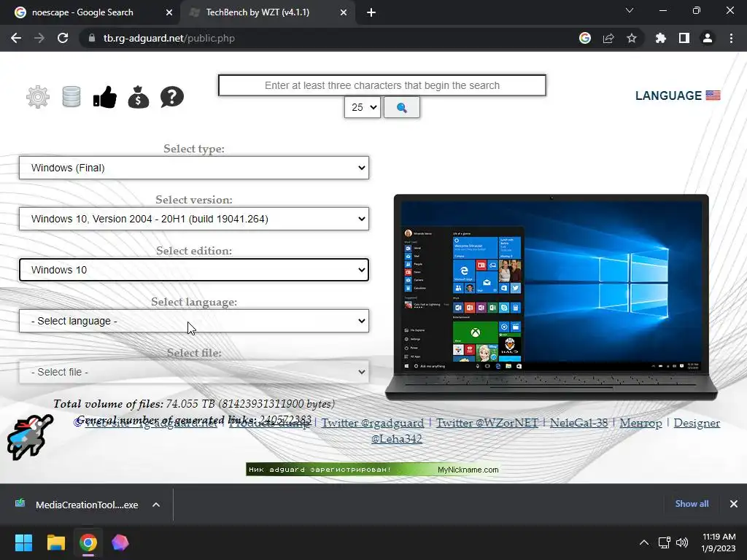
Task: Click the network tray icon
Action: tap(664, 542)
